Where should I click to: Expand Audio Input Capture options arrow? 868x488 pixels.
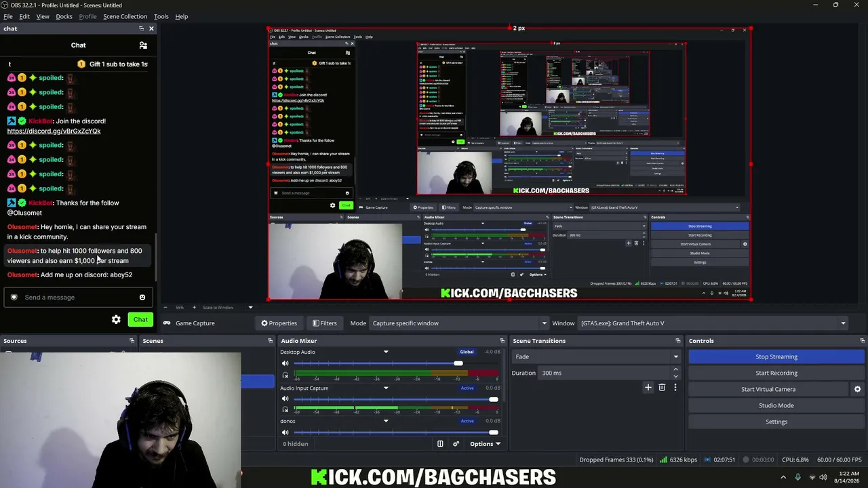386,388
